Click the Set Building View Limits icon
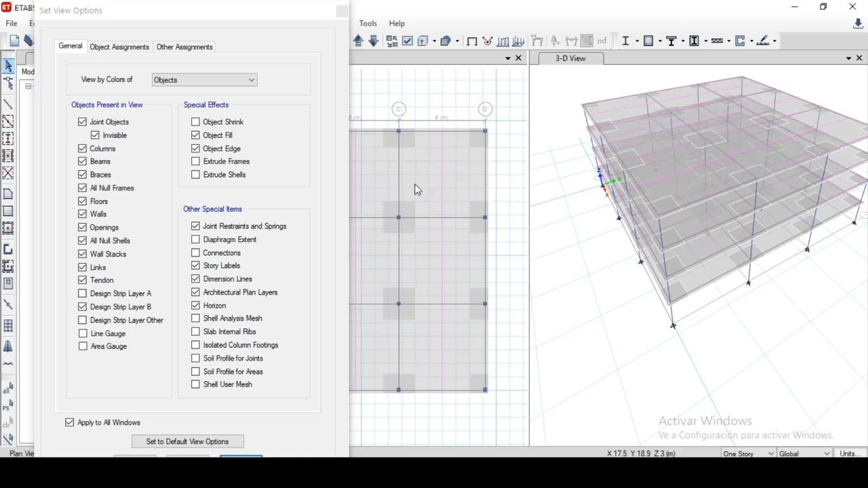This screenshot has width=868, height=488. (423, 41)
